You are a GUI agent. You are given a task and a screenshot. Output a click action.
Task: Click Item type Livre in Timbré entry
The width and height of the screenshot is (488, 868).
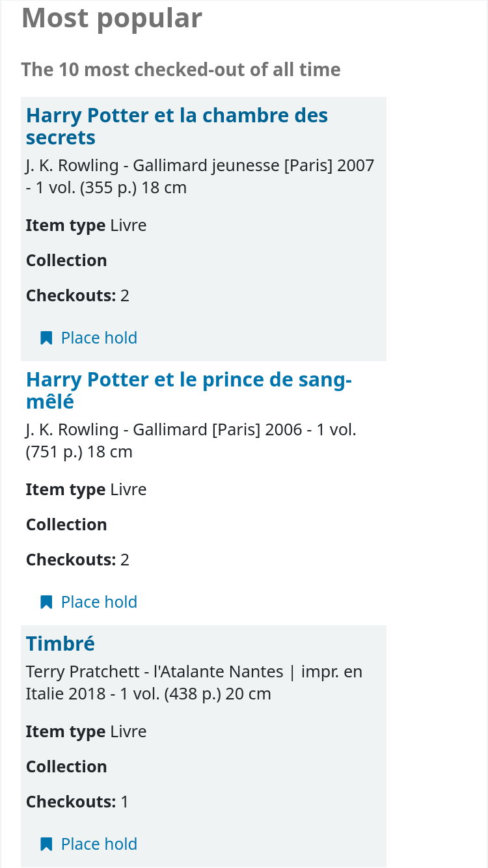[x=86, y=732]
